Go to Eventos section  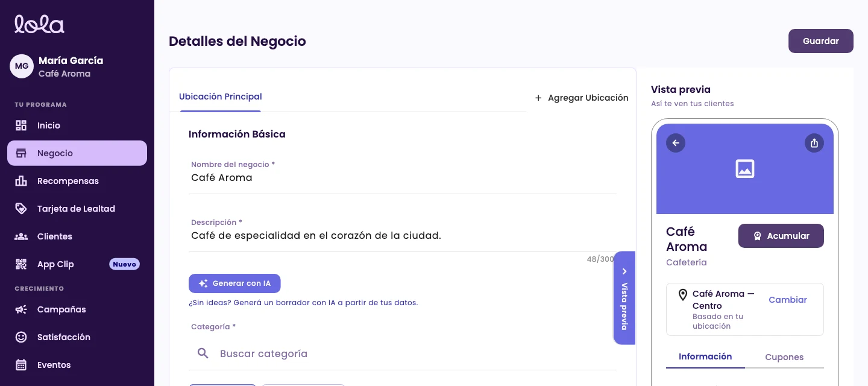(77, 365)
